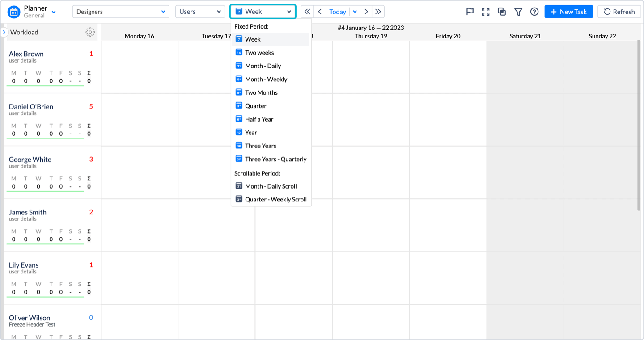
Task: Open the help question mark icon
Action: point(534,12)
